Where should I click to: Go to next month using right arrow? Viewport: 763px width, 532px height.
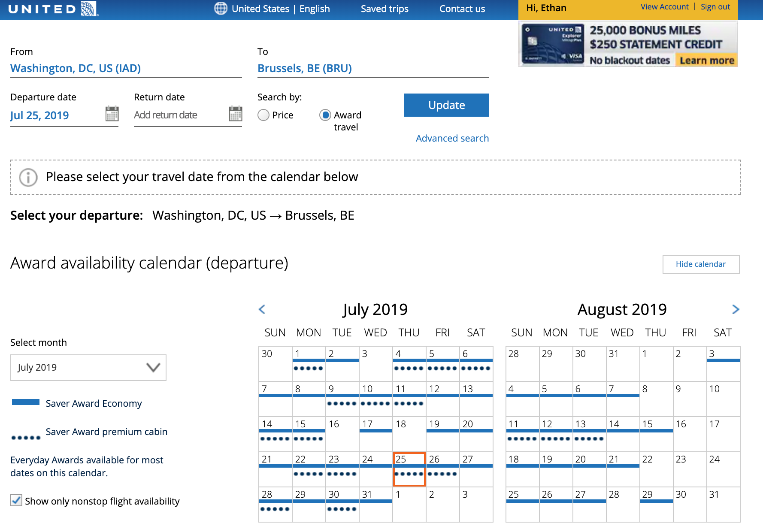735,309
